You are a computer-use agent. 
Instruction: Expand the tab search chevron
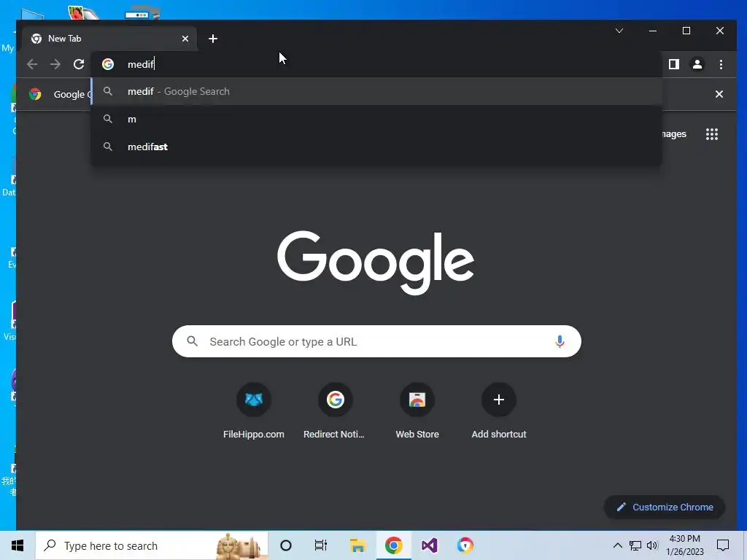click(619, 31)
